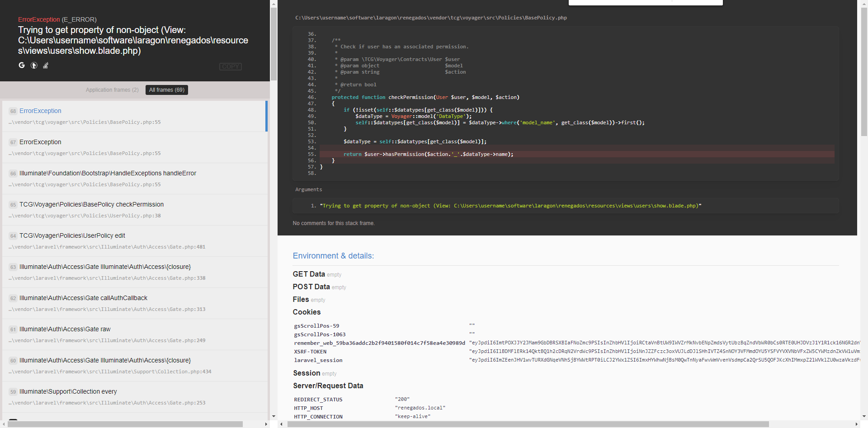The image size is (868, 428).
Task: Click the right page scrollbar down arrow
Action: (x=864, y=416)
